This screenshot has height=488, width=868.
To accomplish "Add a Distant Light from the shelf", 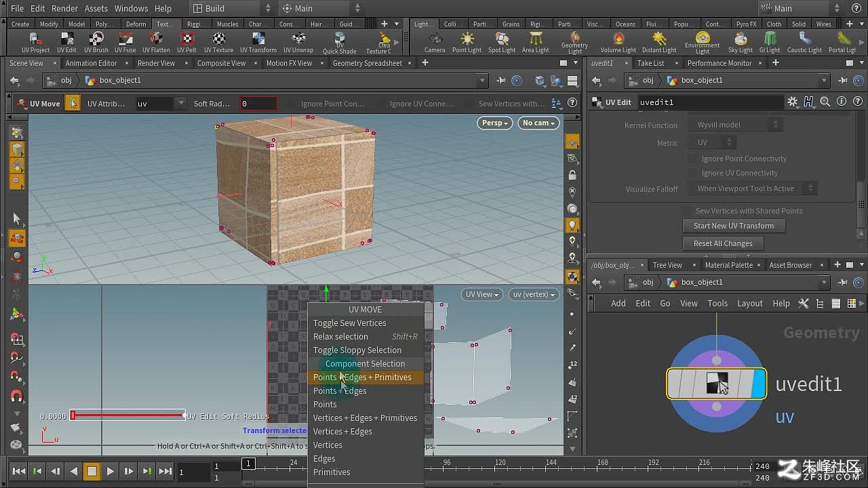I will point(659,43).
